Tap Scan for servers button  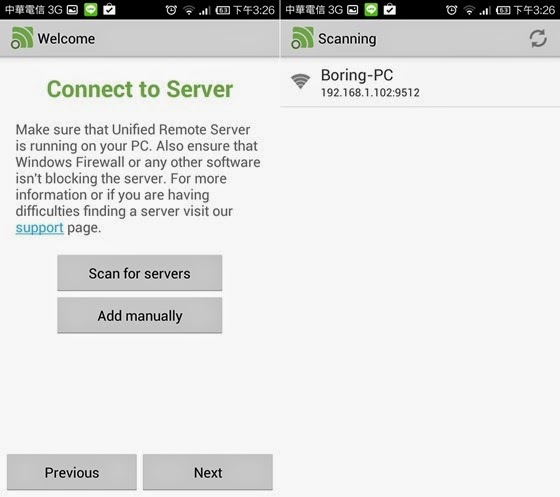(140, 273)
